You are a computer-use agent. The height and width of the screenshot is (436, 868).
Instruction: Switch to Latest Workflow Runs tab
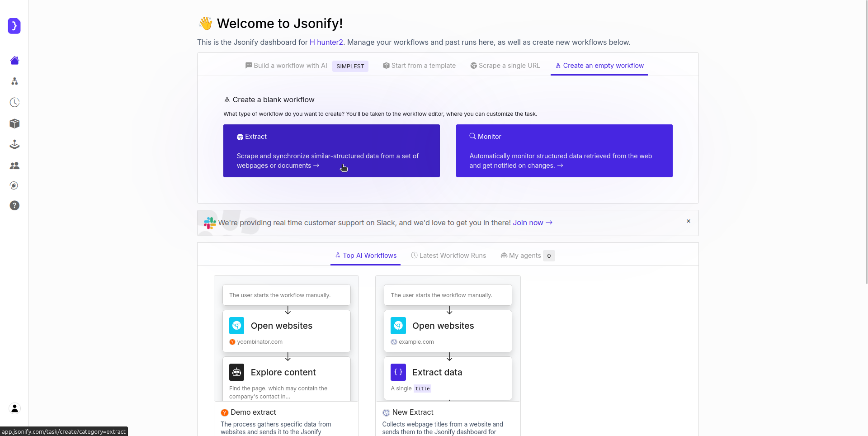click(x=448, y=255)
